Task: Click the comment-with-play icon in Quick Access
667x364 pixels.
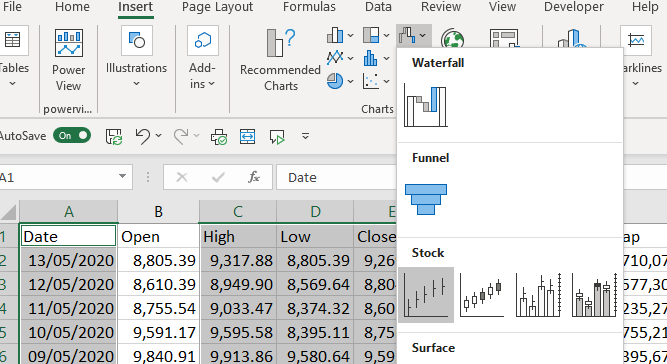Action: tap(277, 137)
